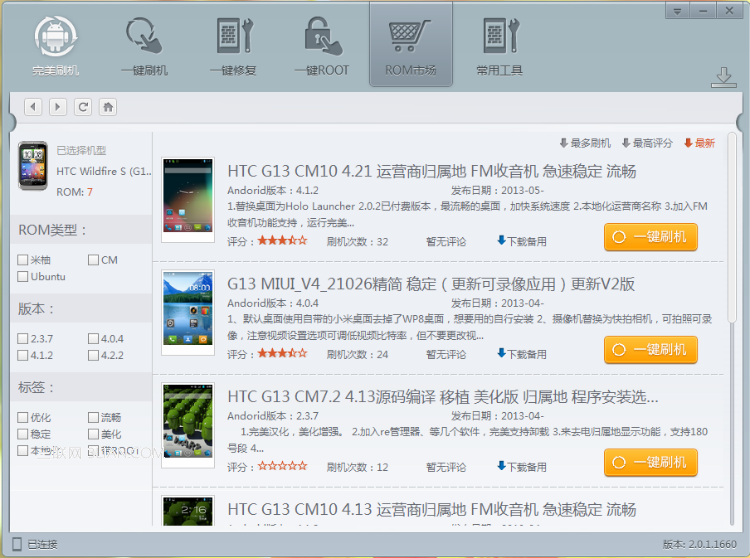The image size is (750, 558).
Task: Switch to the ROM市场 tab
Action: click(x=410, y=45)
